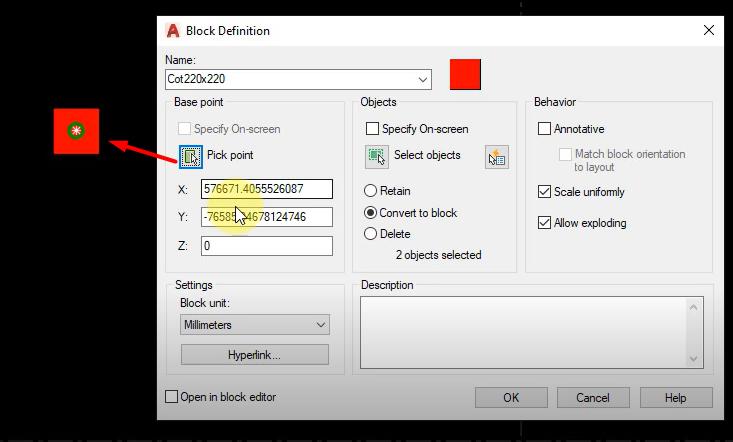Viewport: 733px width, 442px height.
Task: Tick Open in block editor
Action: click(x=172, y=397)
